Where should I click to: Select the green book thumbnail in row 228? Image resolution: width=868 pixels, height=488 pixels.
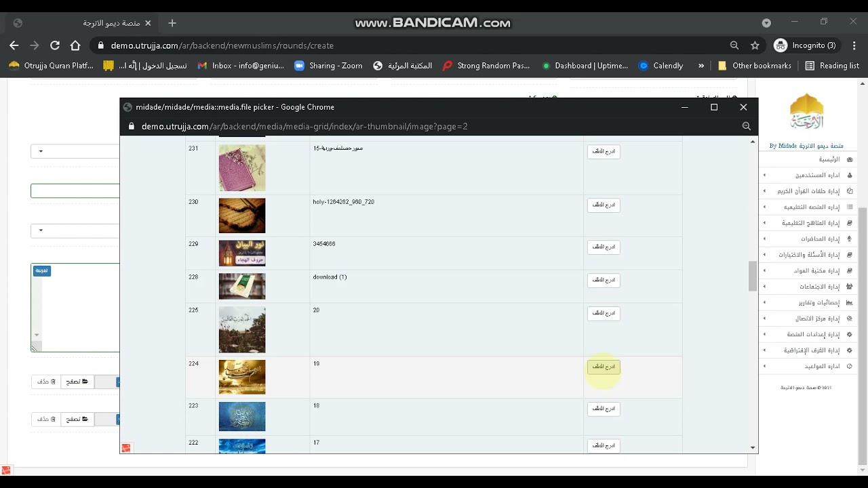coord(242,287)
